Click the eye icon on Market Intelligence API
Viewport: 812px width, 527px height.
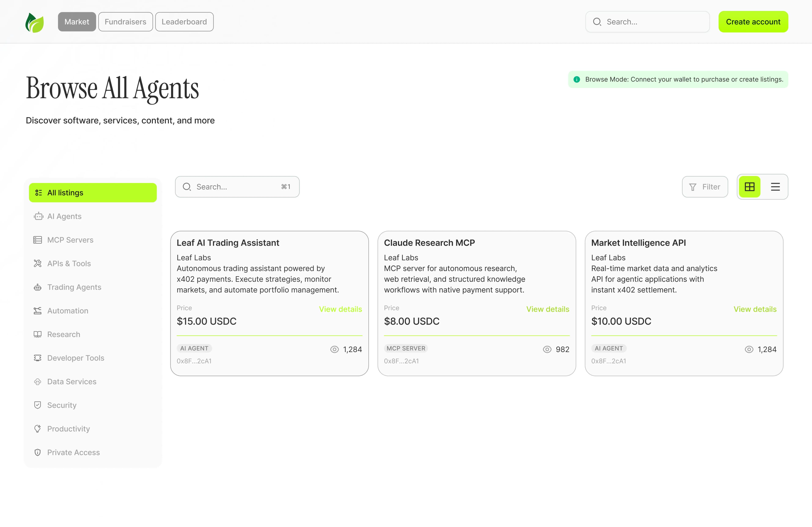pos(749,350)
